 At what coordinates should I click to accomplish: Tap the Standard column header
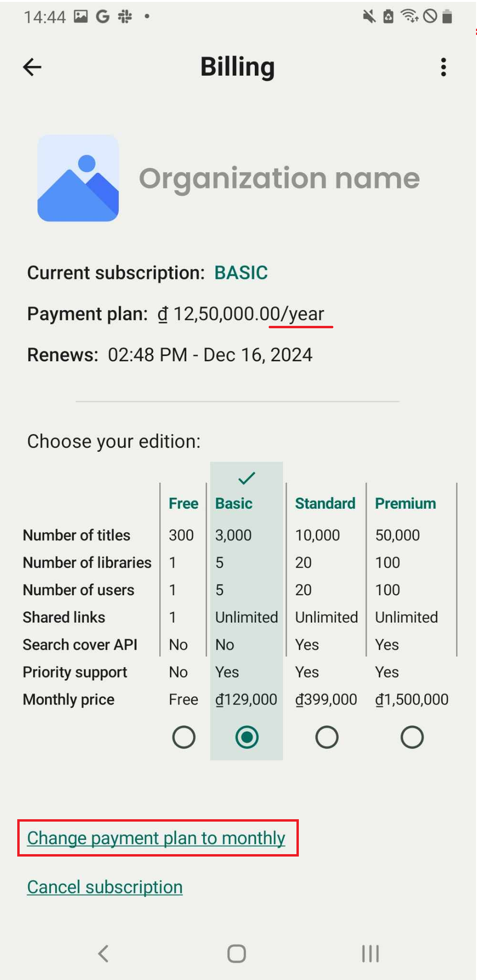325,503
